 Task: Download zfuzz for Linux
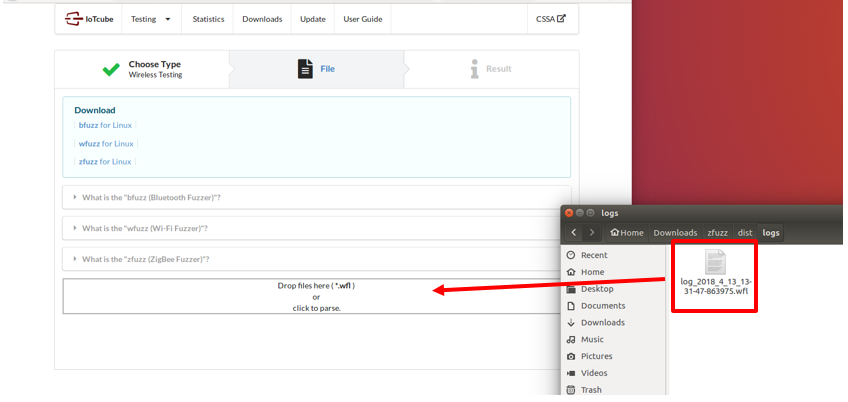tap(105, 161)
